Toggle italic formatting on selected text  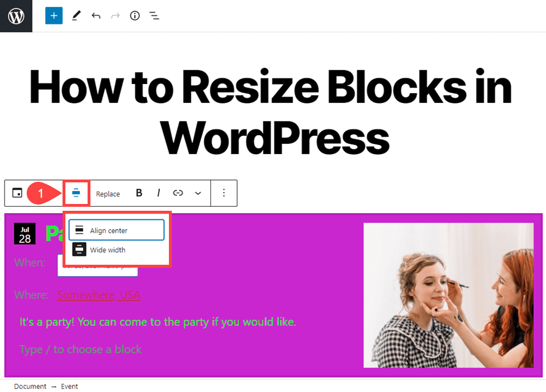click(158, 193)
